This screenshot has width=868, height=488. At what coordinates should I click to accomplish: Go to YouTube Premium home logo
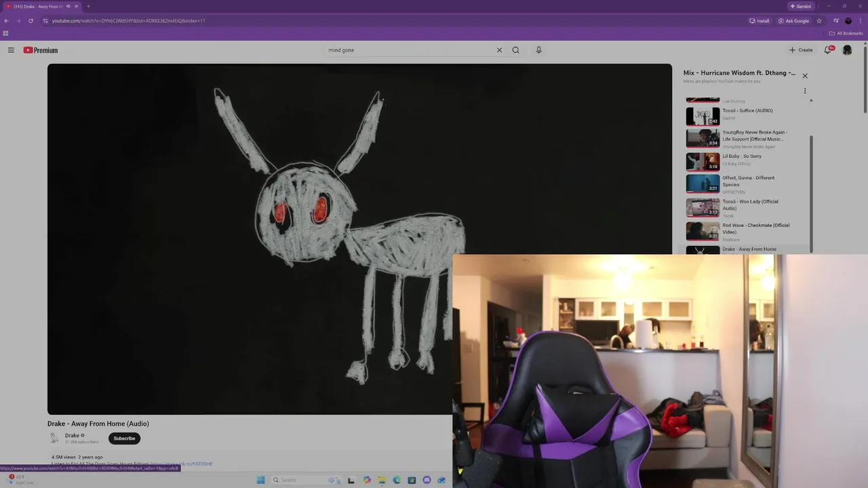(41, 50)
